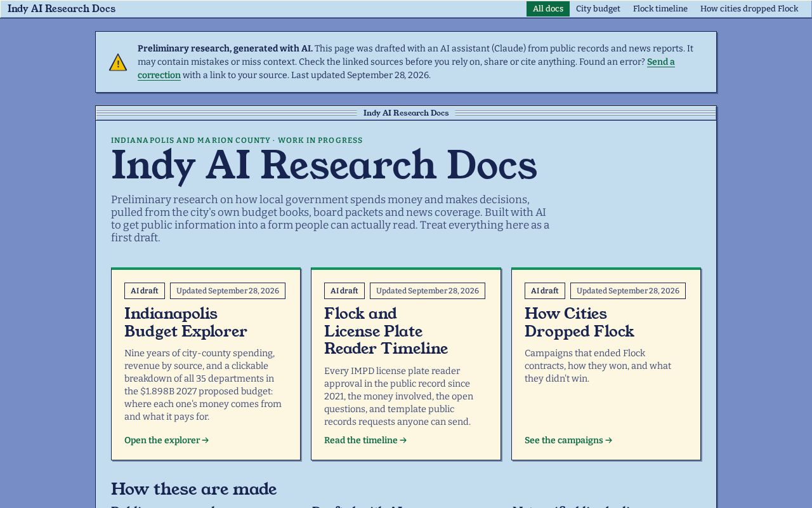Click the Campaigns that ended Flock contracts description
Viewport: 812px width, 508px height.
(x=598, y=366)
